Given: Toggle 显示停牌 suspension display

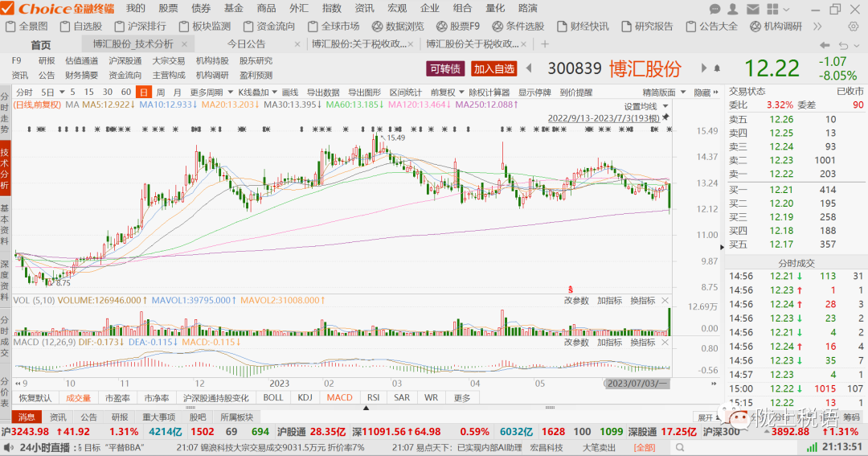Looking at the screenshot, I should pyautogui.click(x=534, y=92).
